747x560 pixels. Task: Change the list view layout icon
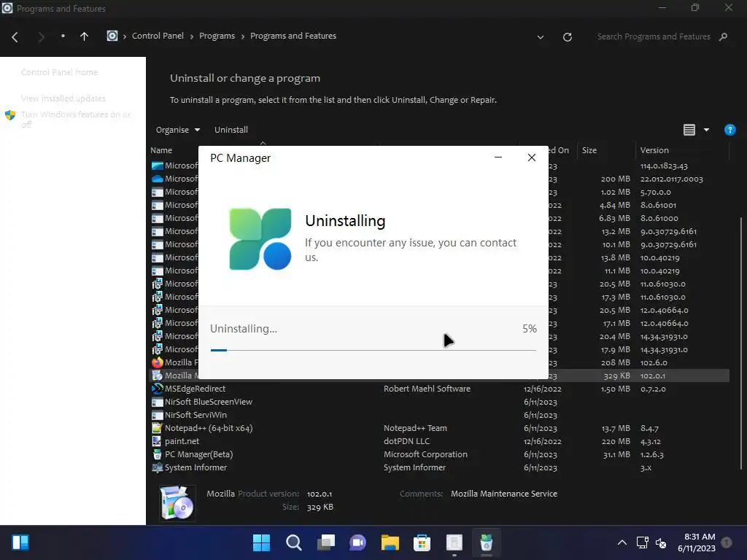click(689, 130)
